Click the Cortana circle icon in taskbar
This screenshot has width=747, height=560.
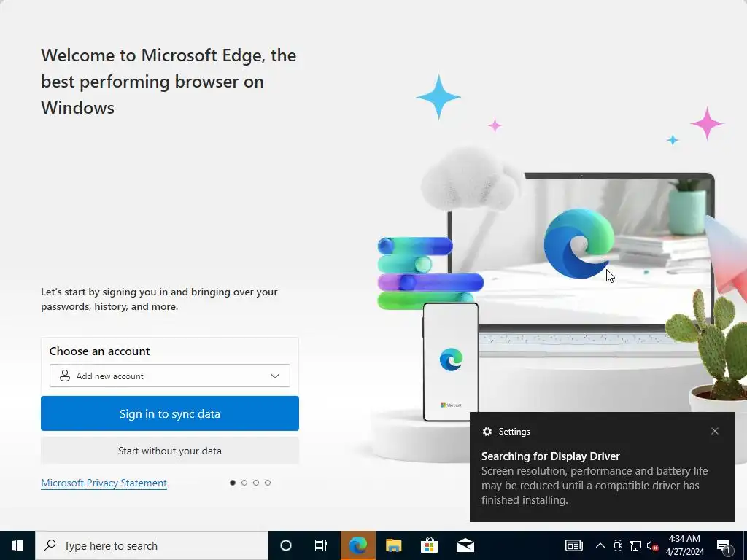(x=286, y=545)
